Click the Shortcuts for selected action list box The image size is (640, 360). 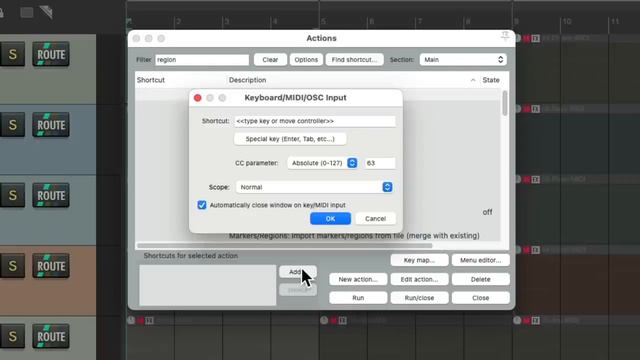[x=207, y=285]
